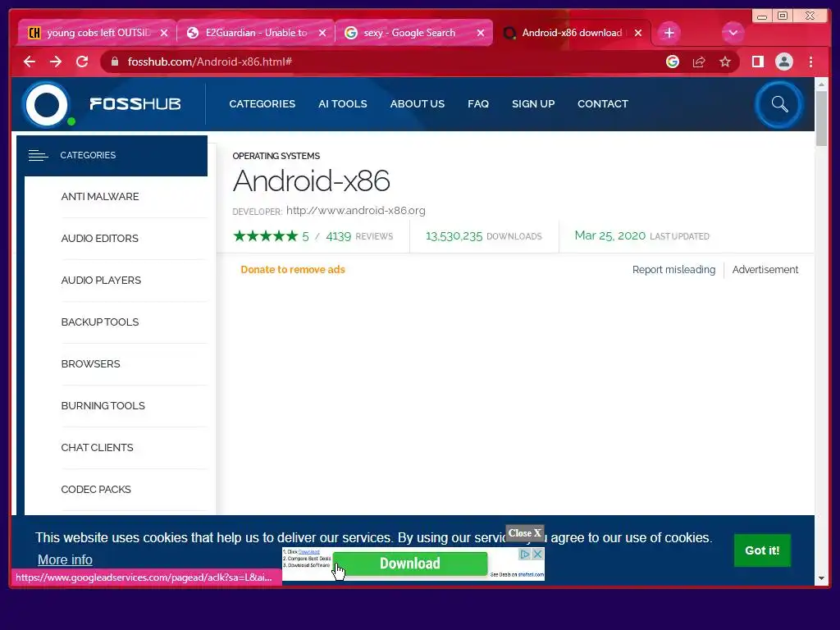840x630 pixels.
Task: Open the Chrome three-dot menu
Action: (x=810, y=62)
